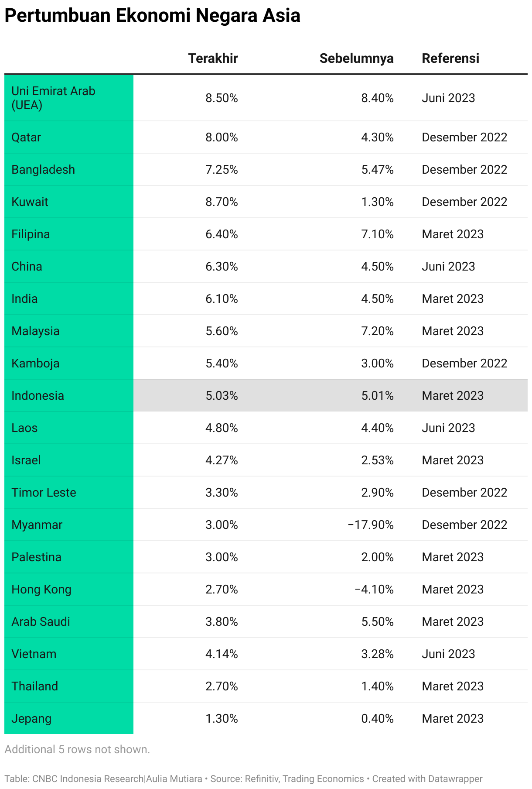Click the Hong Kong country cell
The height and width of the screenshot is (789, 532).
pos(69,589)
